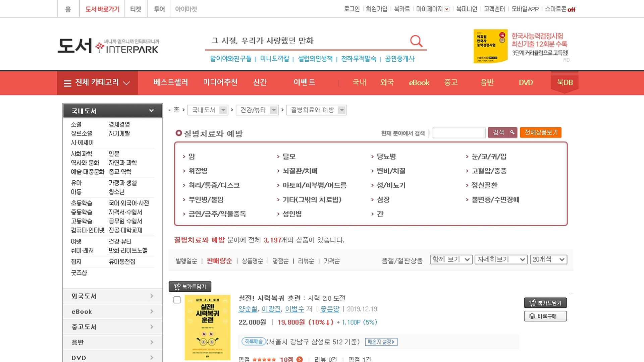Screen dimensions: 644x362
Task: Click the magnifying glass search icon
Action: tap(416, 41)
